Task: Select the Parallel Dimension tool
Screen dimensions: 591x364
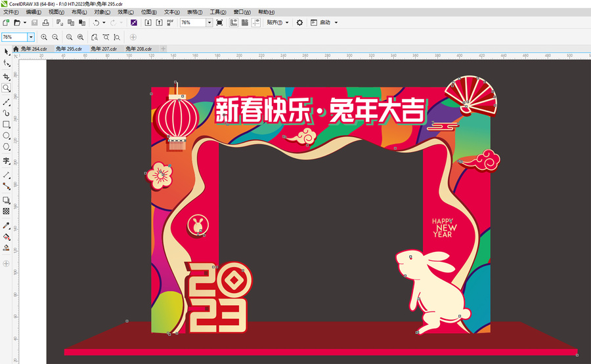Action: pyautogui.click(x=6, y=175)
